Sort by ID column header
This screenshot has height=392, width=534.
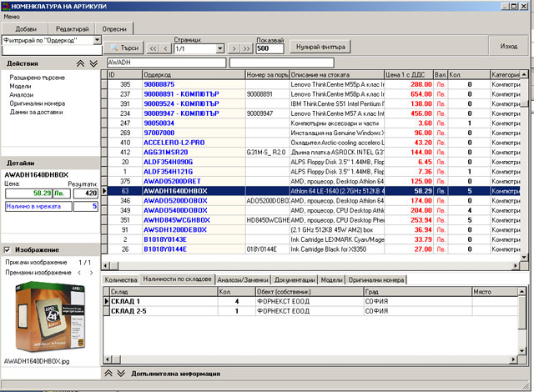(124, 74)
